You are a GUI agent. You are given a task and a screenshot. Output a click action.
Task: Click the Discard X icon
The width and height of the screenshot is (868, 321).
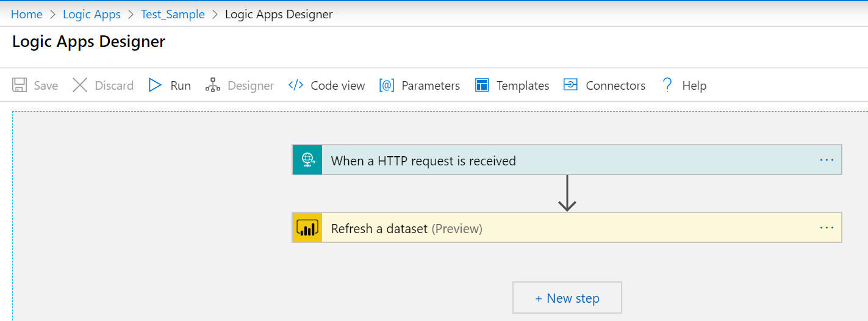[x=80, y=85]
